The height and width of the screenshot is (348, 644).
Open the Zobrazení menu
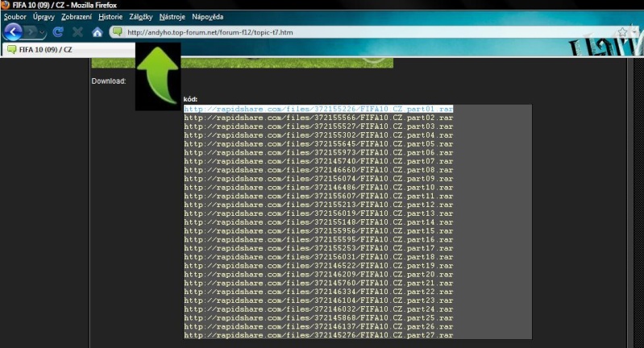(77, 17)
